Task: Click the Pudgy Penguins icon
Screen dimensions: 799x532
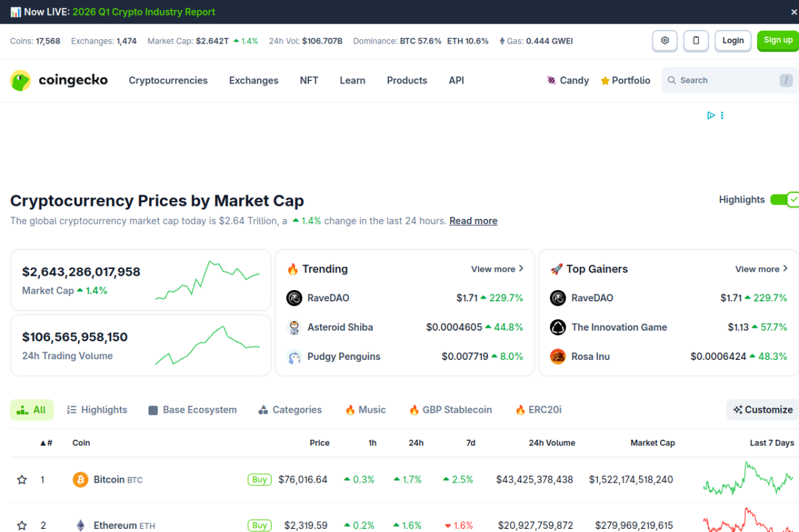Action: (294, 357)
